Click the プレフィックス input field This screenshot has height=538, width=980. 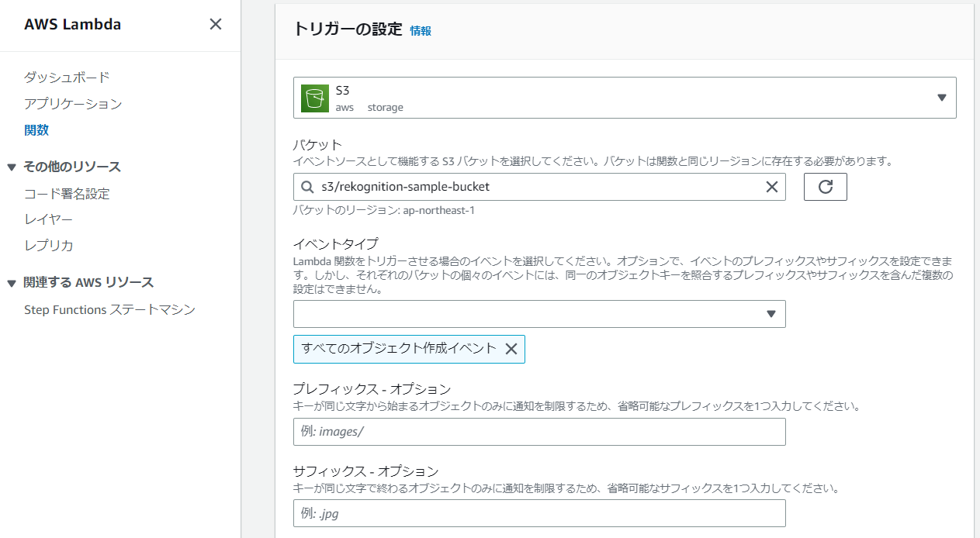tap(539, 432)
